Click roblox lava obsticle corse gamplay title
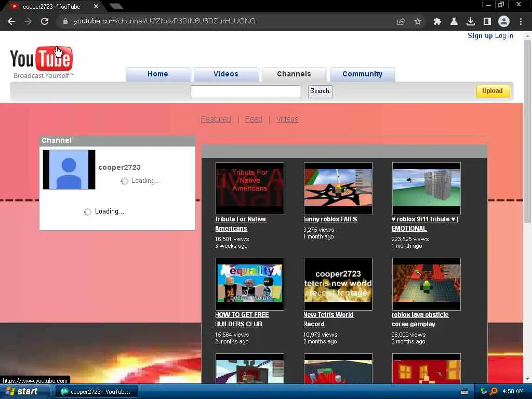Screen dimensions: 532x399 pos(420,320)
